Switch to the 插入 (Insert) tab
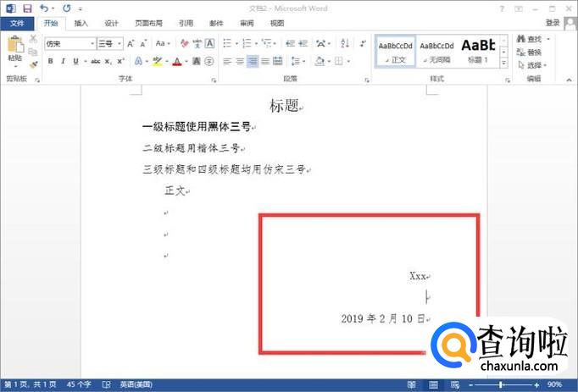Screen dimensions: 578x392 81,23
